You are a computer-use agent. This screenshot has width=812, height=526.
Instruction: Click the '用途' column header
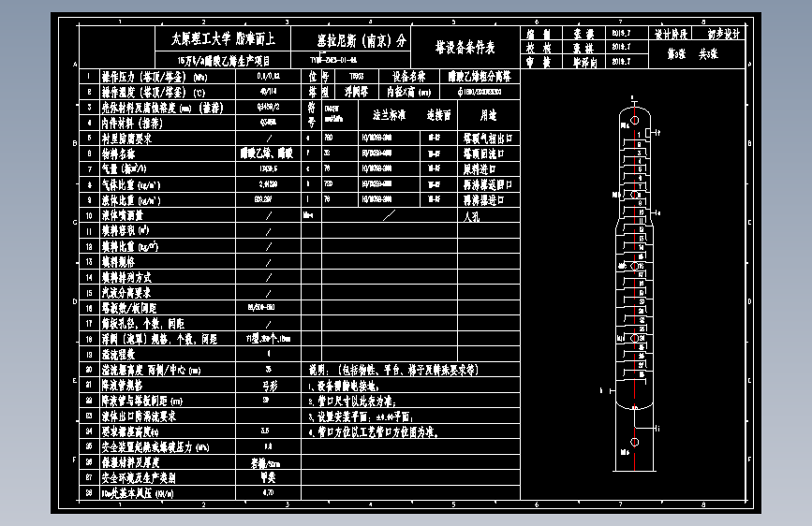[488, 115]
